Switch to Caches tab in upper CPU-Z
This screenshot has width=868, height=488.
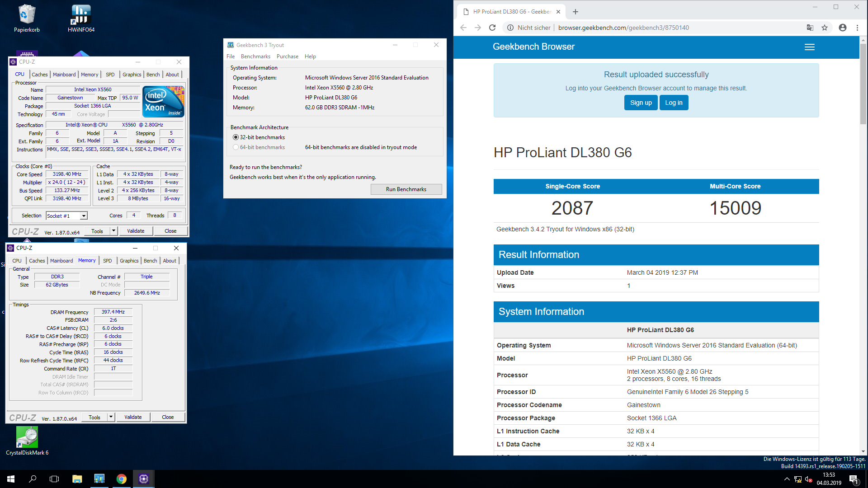pyautogui.click(x=40, y=75)
